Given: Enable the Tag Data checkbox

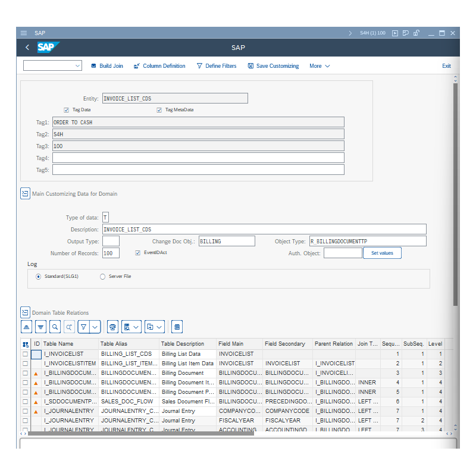Looking at the screenshot, I should [66, 109].
